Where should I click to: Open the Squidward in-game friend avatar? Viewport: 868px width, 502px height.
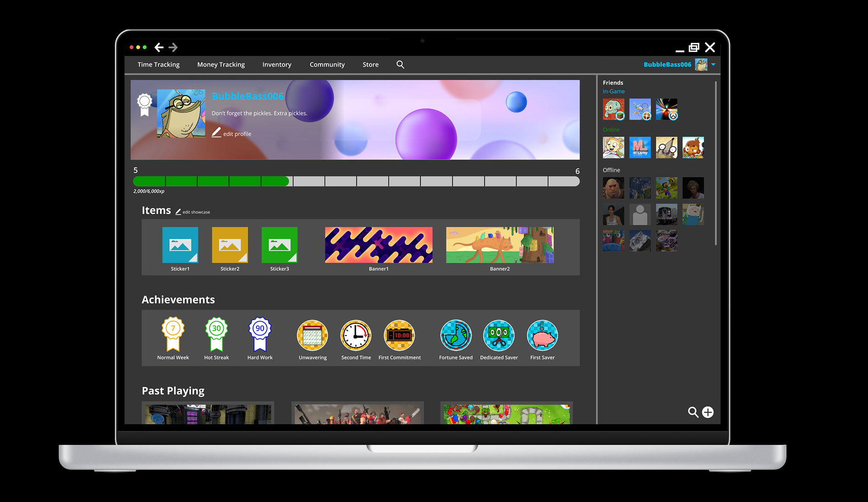click(x=613, y=109)
